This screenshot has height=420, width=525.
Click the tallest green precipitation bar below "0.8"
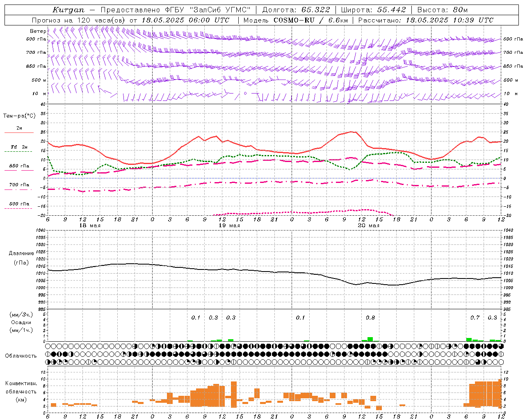point(370,339)
